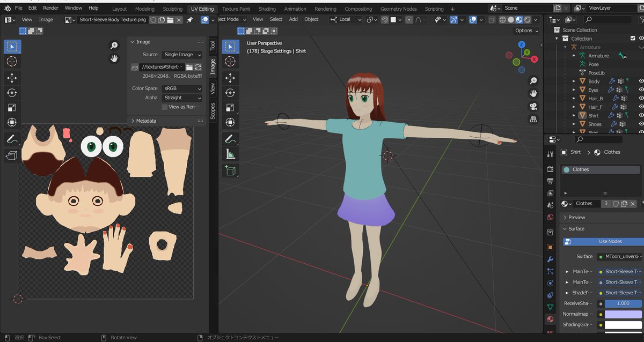Viewport: 644px width, 342px height.
Task: Toggle the viewport snapping magnet icon
Action: click(x=385, y=19)
